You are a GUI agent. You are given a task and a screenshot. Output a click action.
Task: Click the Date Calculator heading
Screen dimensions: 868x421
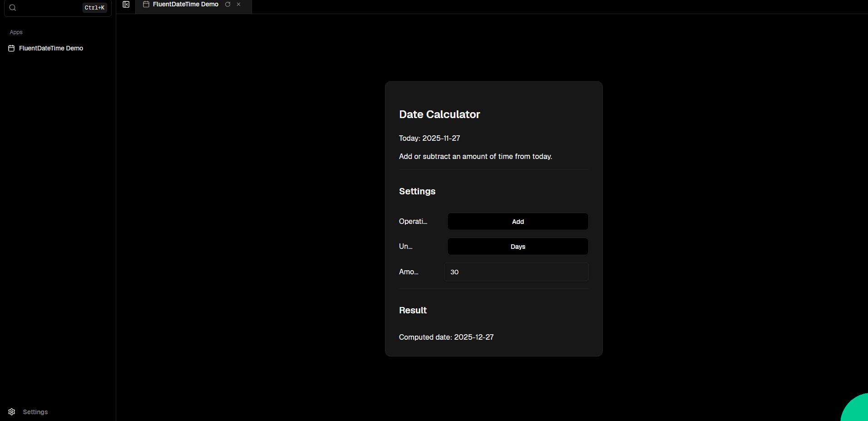click(439, 114)
